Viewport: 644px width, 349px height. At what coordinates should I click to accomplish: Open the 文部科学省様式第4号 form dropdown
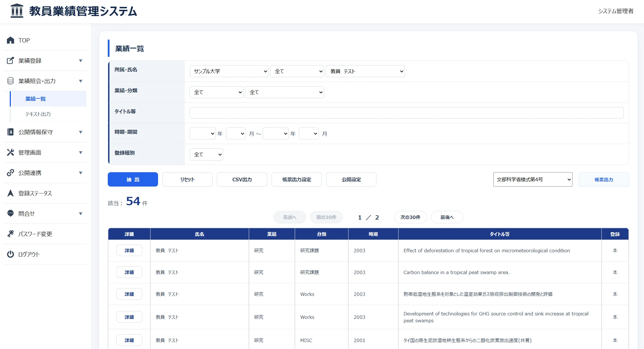[533, 179]
